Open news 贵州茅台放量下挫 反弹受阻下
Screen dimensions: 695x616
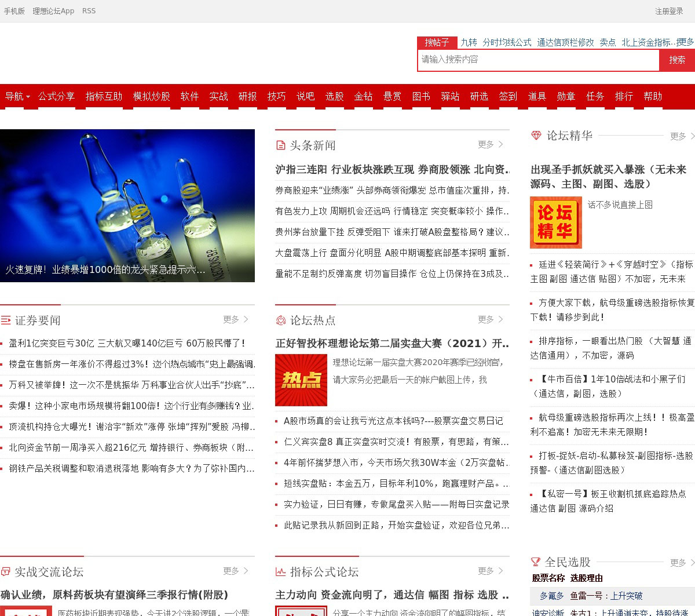coord(391,232)
